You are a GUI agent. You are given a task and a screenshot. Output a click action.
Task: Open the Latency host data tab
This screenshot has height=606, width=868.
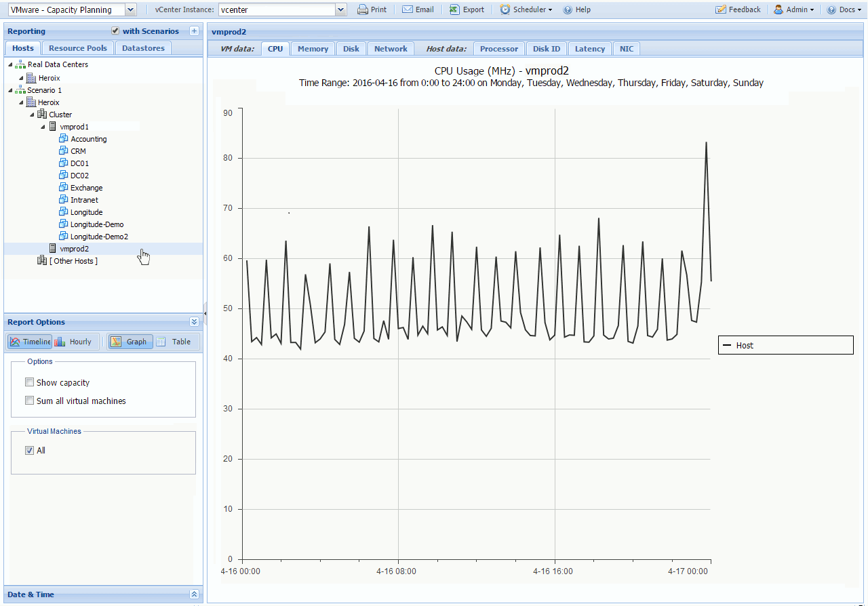[590, 49]
